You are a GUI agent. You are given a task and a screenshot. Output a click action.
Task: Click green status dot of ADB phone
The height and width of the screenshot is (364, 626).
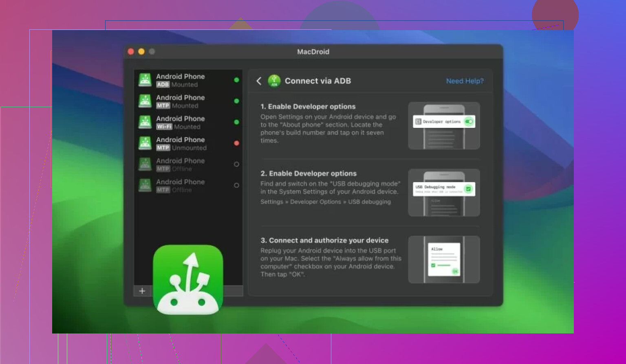pos(236,80)
